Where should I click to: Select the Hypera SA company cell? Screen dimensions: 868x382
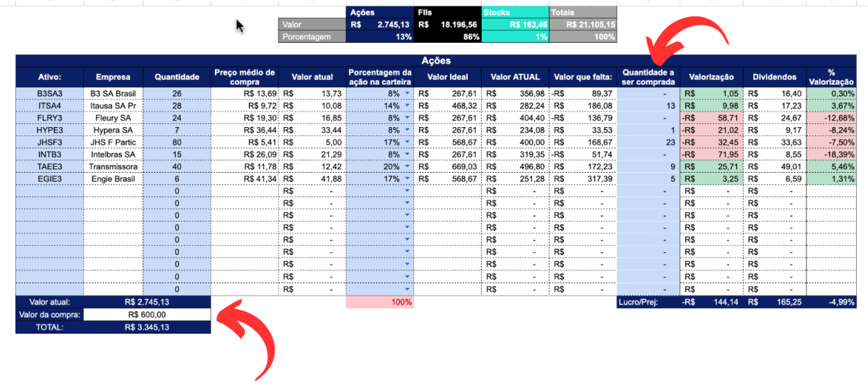tap(113, 130)
